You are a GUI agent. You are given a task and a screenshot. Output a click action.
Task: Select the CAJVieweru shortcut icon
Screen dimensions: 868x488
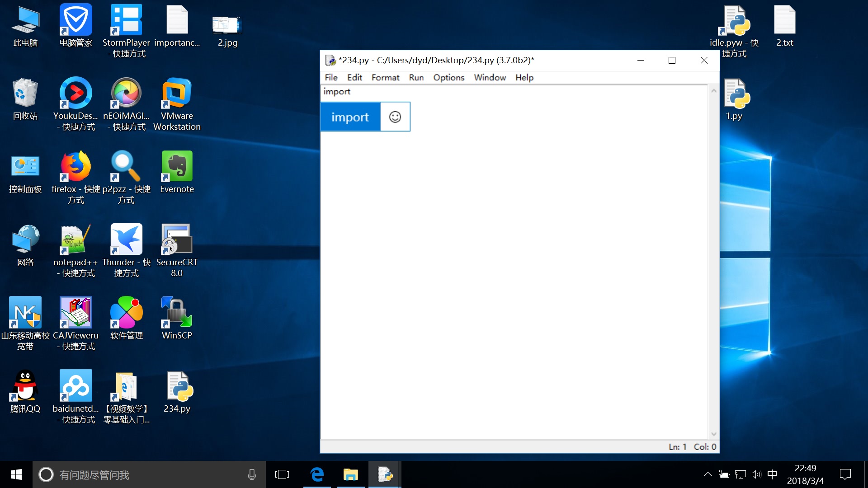(x=75, y=324)
